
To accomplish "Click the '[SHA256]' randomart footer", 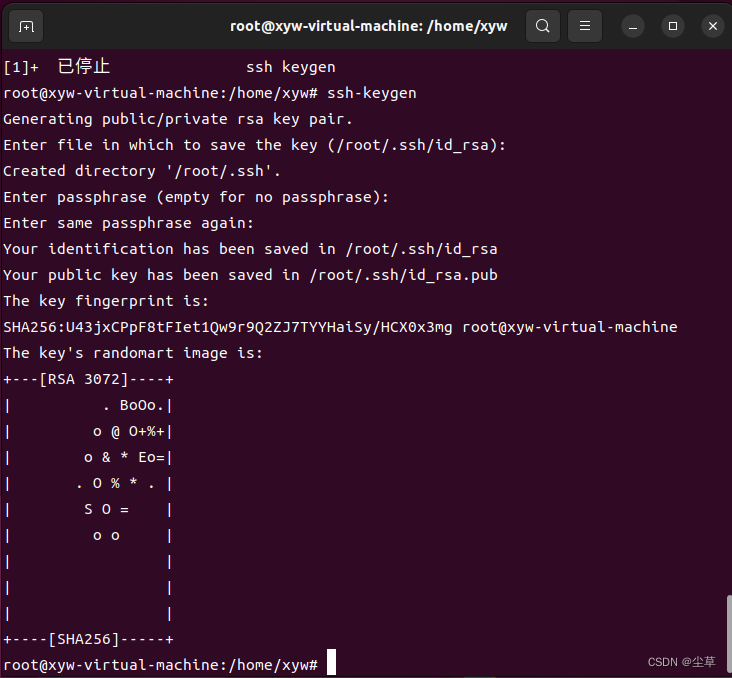I will 84,639.
